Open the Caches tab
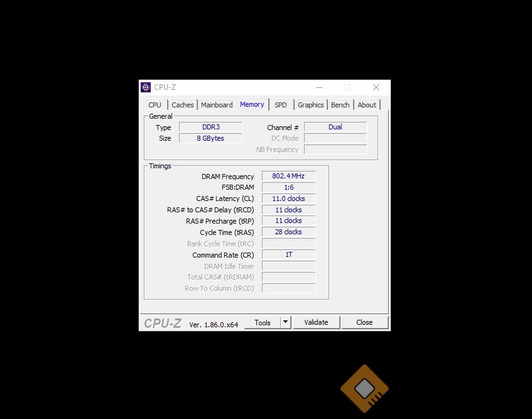 (183, 105)
